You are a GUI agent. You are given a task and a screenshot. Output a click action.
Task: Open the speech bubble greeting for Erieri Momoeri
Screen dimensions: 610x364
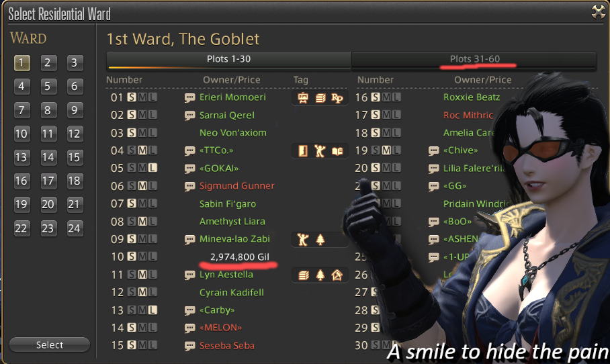(x=189, y=97)
